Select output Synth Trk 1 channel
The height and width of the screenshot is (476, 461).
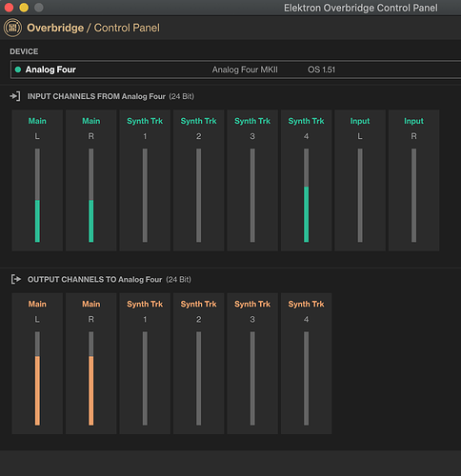point(145,364)
